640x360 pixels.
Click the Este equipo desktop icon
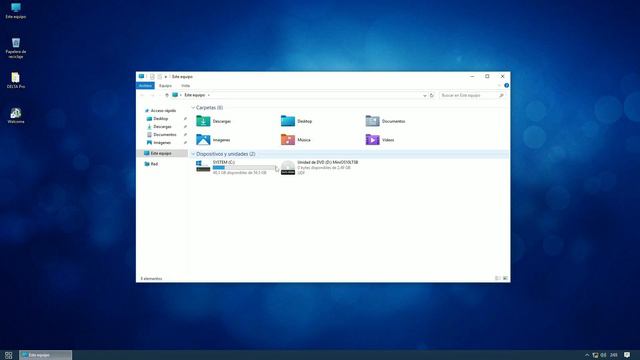point(16,11)
